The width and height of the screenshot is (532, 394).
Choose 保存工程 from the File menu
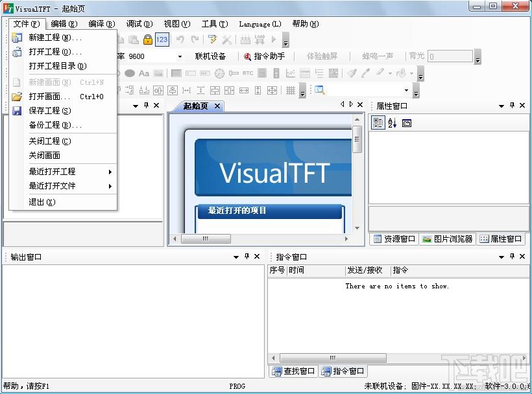pyautogui.click(x=64, y=110)
